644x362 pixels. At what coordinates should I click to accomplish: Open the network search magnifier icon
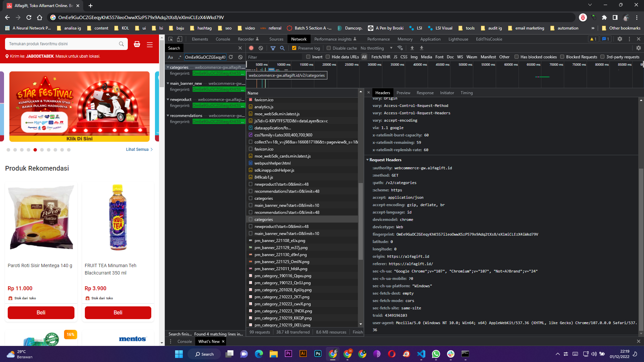[282, 48]
